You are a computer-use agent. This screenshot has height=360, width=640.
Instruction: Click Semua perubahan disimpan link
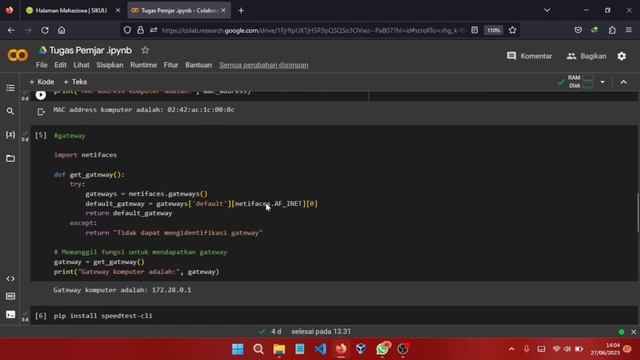[x=264, y=65]
